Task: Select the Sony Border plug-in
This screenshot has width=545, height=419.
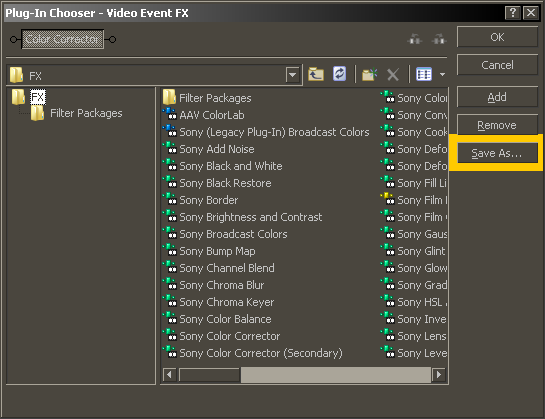Action: click(201, 200)
